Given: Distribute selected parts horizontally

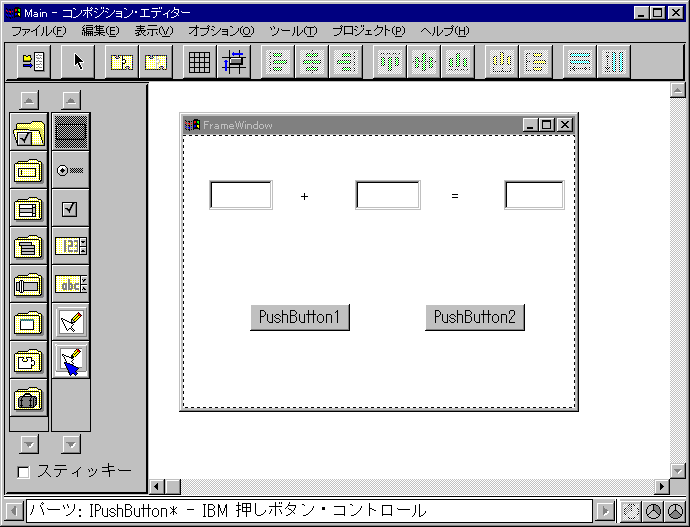Looking at the screenshot, I should [x=502, y=62].
